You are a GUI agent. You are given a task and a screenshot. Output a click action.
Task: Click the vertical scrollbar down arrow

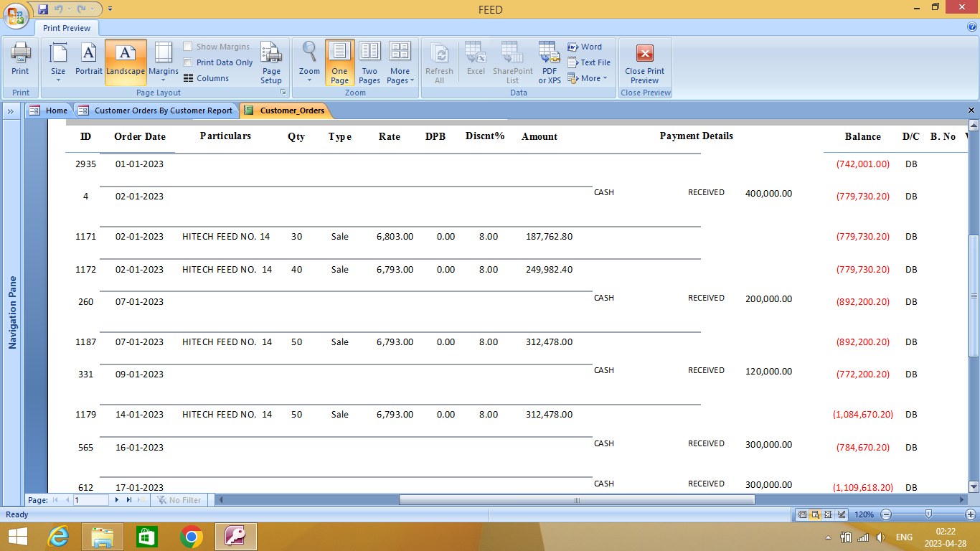pos(974,487)
